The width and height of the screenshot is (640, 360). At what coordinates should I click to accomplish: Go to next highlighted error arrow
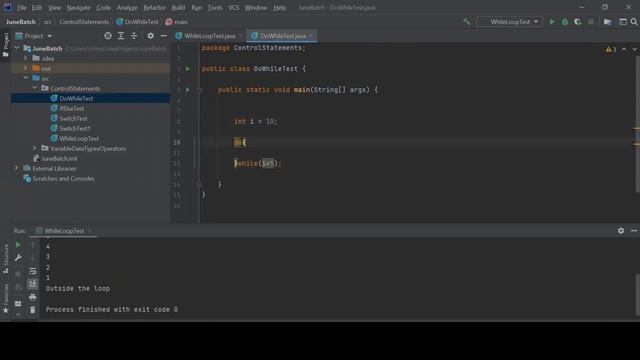[x=635, y=49]
